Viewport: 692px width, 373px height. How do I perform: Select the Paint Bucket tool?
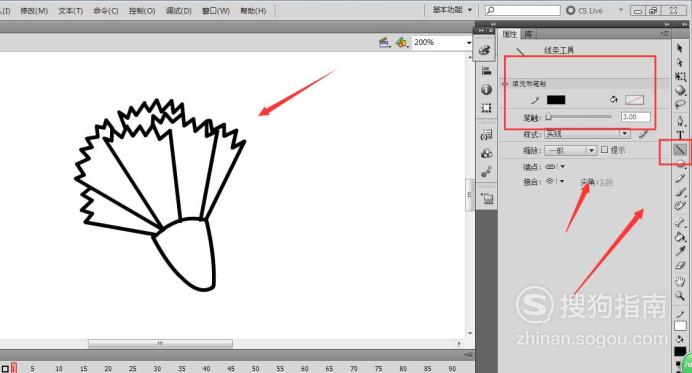pyautogui.click(x=680, y=237)
